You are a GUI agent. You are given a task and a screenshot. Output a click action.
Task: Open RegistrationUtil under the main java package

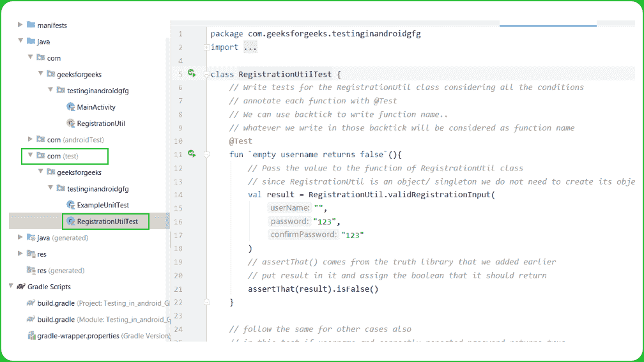click(x=100, y=123)
